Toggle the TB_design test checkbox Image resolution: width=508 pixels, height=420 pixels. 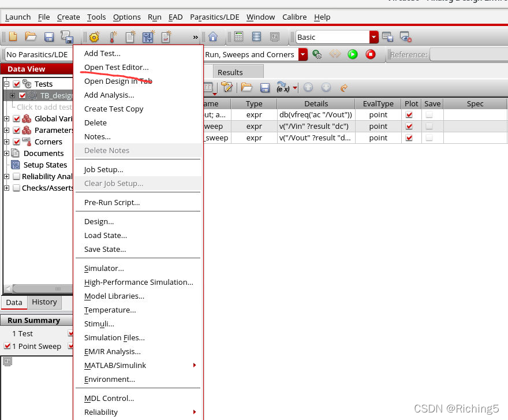click(23, 95)
